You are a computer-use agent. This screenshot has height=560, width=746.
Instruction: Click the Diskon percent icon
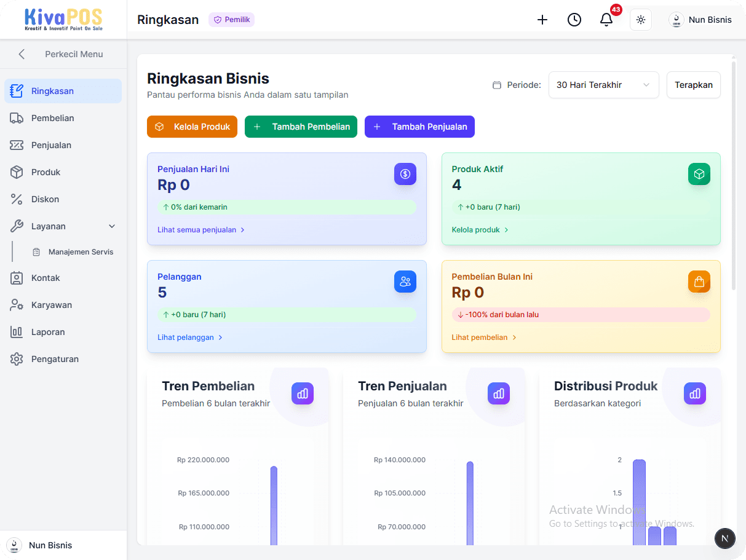tap(21, 199)
